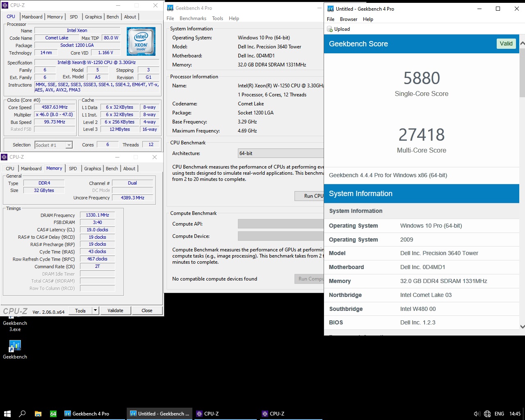Open the Tools dropdown arrow in CPU-Z
Viewport: 525px width, 420px height.
tap(95, 310)
